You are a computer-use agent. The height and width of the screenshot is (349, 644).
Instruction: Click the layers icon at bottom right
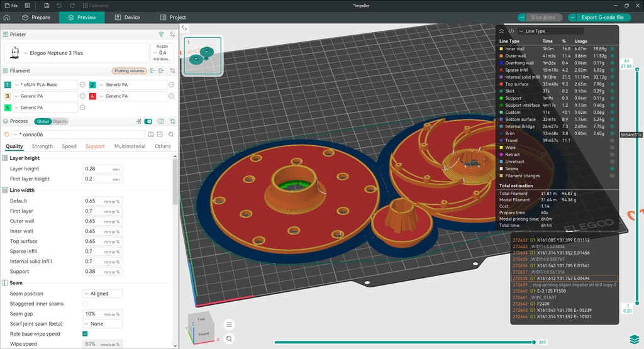pos(634,340)
